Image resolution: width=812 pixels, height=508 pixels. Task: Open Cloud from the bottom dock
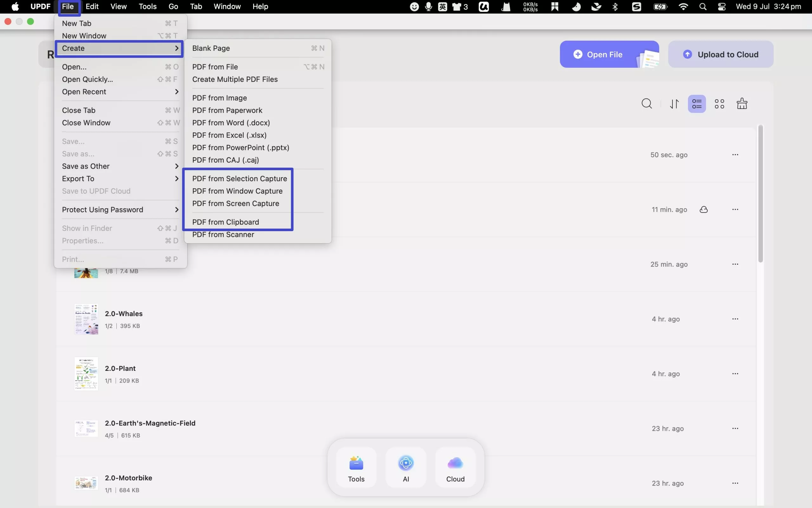[x=455, y=467]
